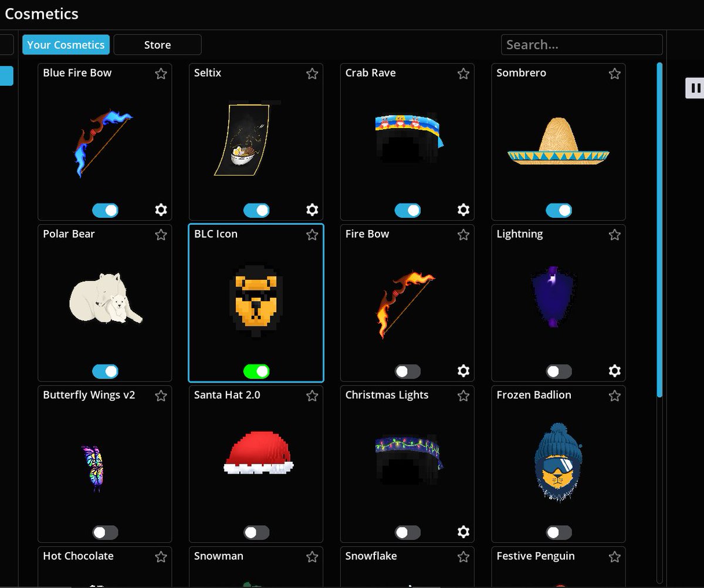This screenshot has width=704, height=588.
Task: Select the Fire Bow preview image
Action: pos(406,304)
